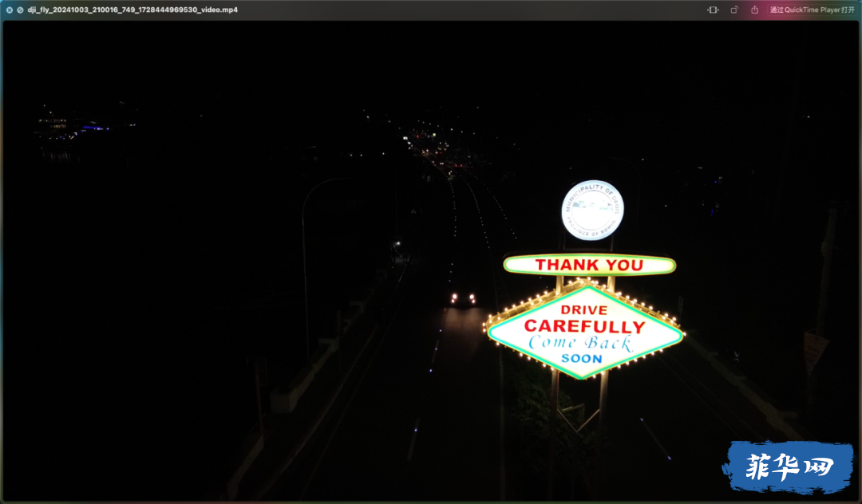
Task: Click the trim video icon
Action: pyautogui.click(x=713, y=10)
